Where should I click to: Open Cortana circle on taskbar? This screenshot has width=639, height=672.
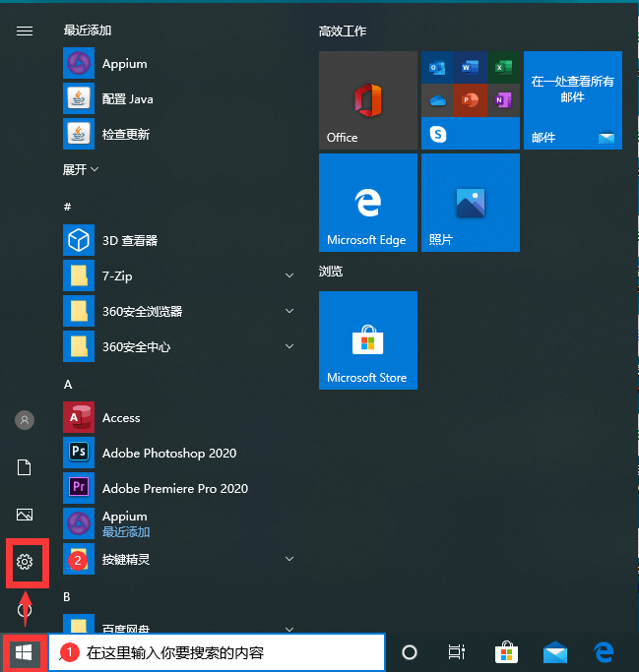coord(410,652)
